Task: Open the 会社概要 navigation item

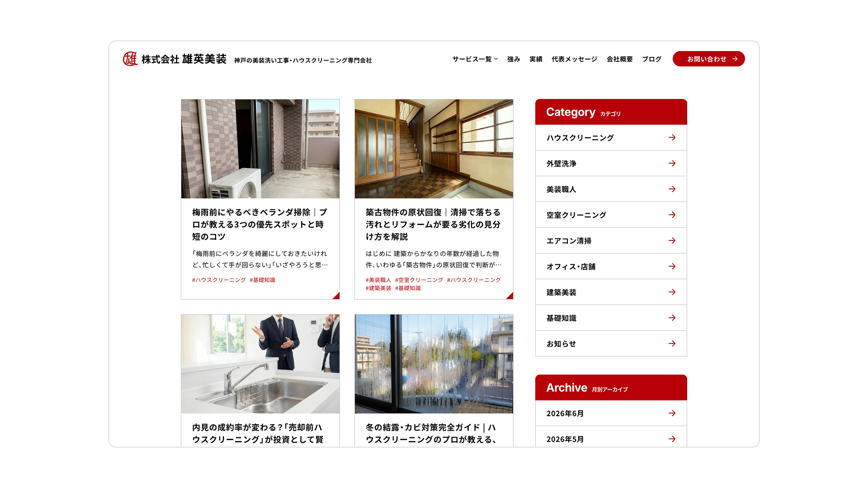Action: click(x=619, y=59)
